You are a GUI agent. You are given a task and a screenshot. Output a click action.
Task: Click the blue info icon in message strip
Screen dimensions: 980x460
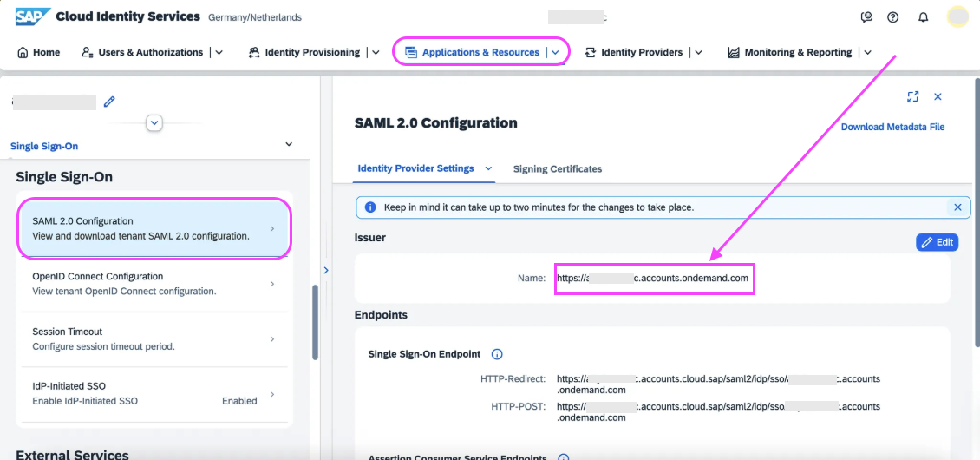370,207
